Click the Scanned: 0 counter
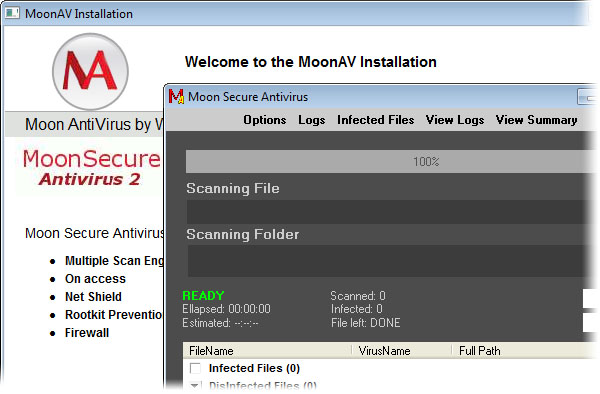Screen dimensions: 600x394 [x=358, y=296]
